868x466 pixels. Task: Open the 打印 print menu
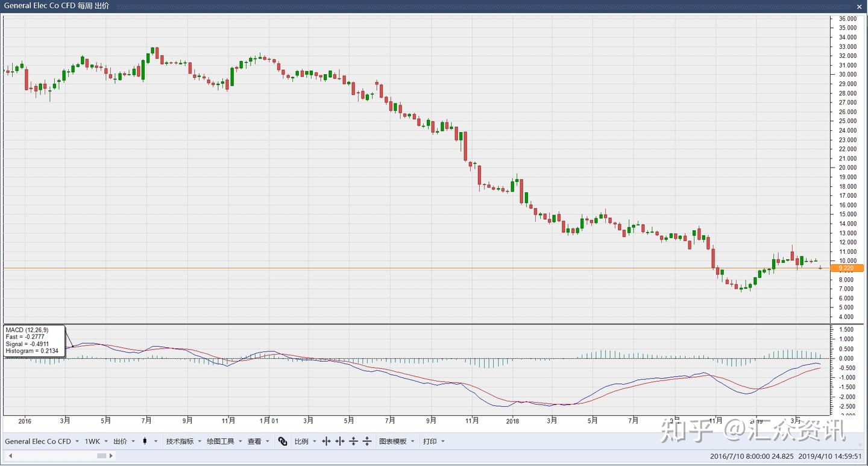coord(434,441)
